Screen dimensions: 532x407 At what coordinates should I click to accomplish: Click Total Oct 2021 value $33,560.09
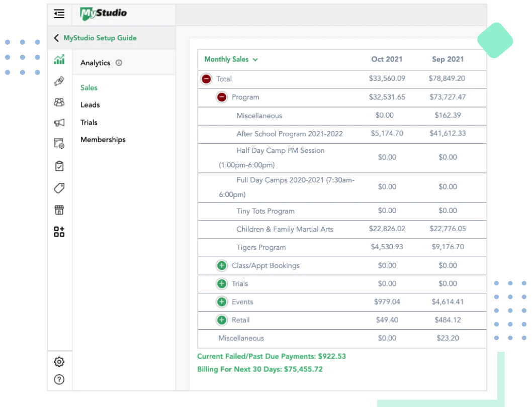[x=387, y=78]
